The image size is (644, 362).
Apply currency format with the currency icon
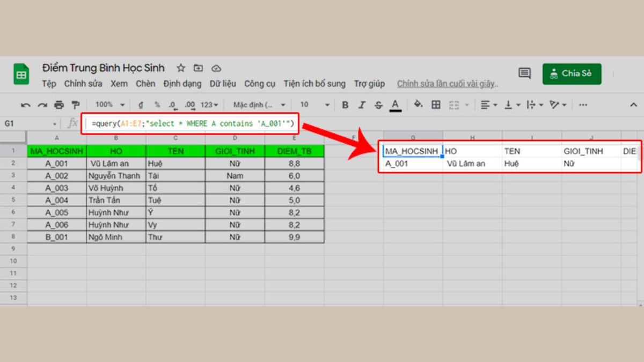[x=141, y=105]
